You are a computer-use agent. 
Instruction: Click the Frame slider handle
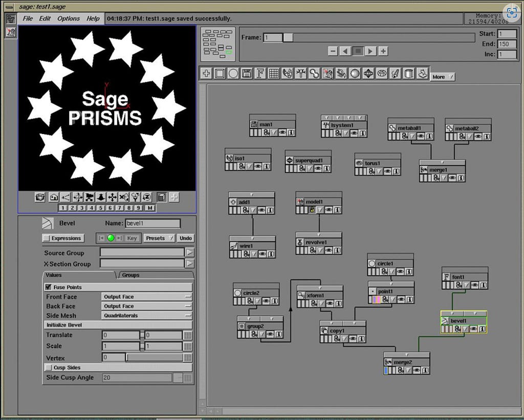click(x=288, y=37)
